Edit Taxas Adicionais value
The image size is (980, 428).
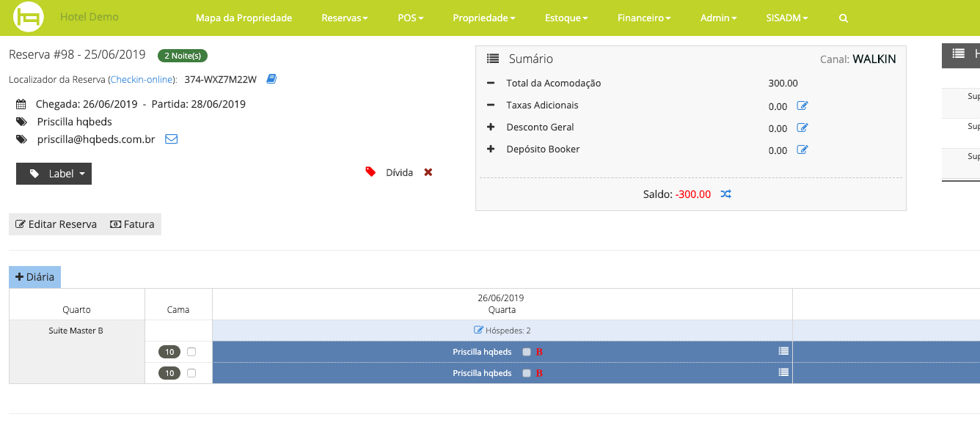[x=802, y=106]
